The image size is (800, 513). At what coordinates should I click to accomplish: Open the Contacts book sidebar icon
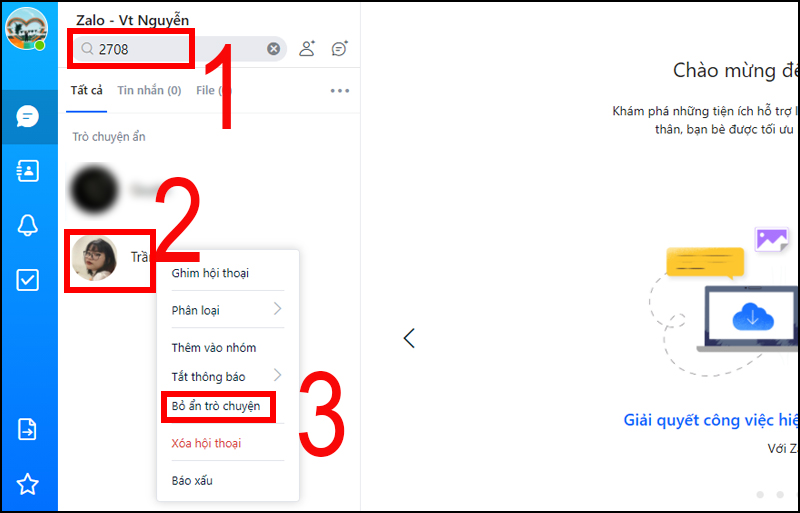click(x=28, y=171)
